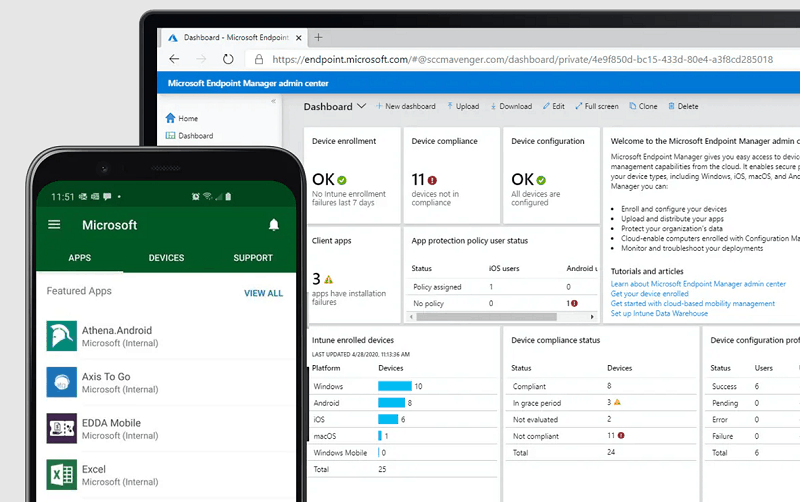Click the Device configuration tile title

coord(547,141)
